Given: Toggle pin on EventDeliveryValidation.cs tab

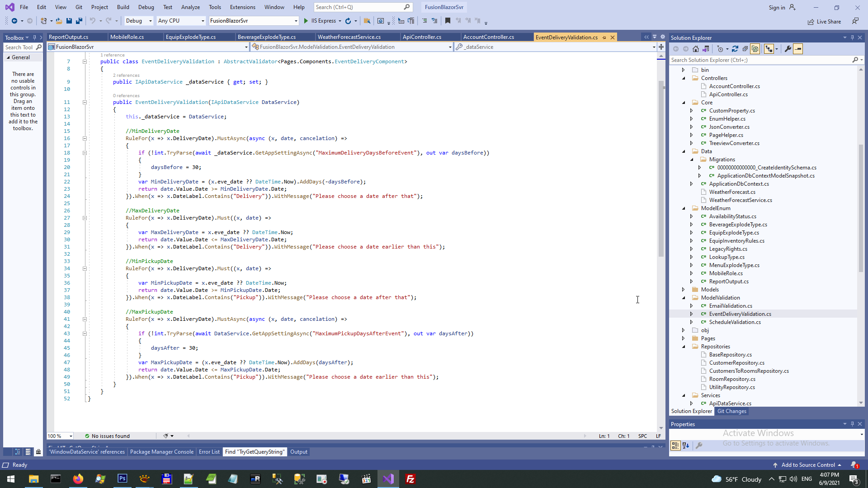Looking at the screenshot, I should point(604,38).
